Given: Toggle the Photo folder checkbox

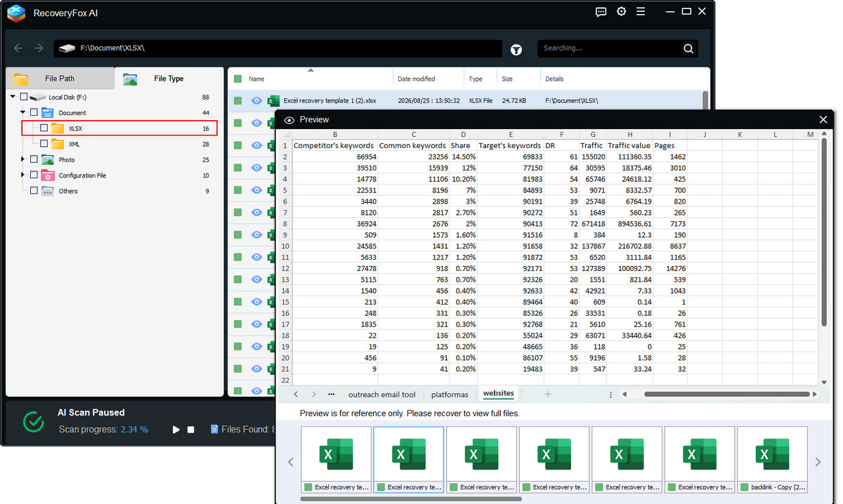Looking at the screenshot, I should (x=34, y=159).
